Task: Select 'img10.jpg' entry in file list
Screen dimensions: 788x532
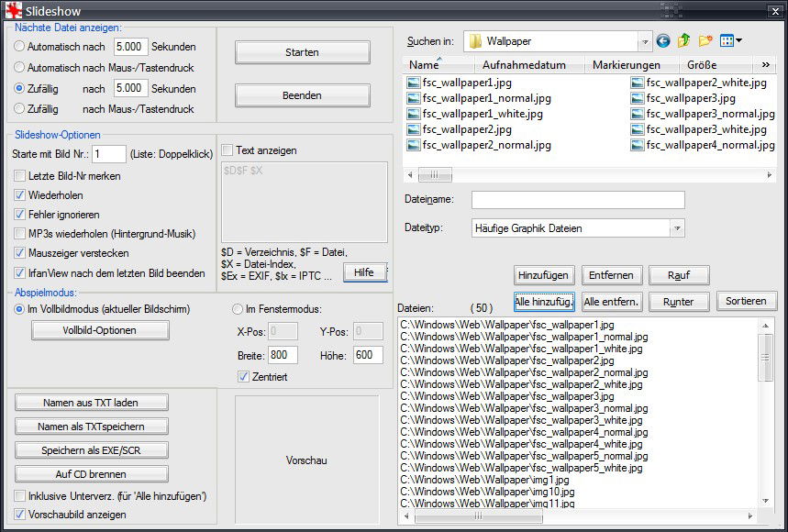Action: tap(487, 492)
